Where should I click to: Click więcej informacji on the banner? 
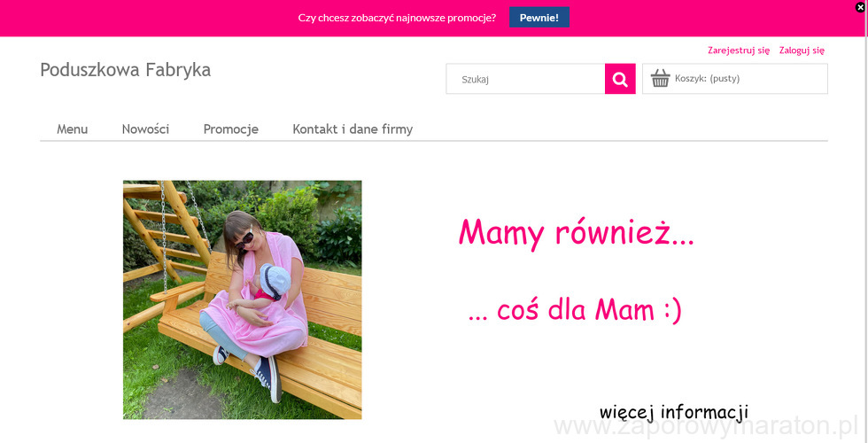674,413
